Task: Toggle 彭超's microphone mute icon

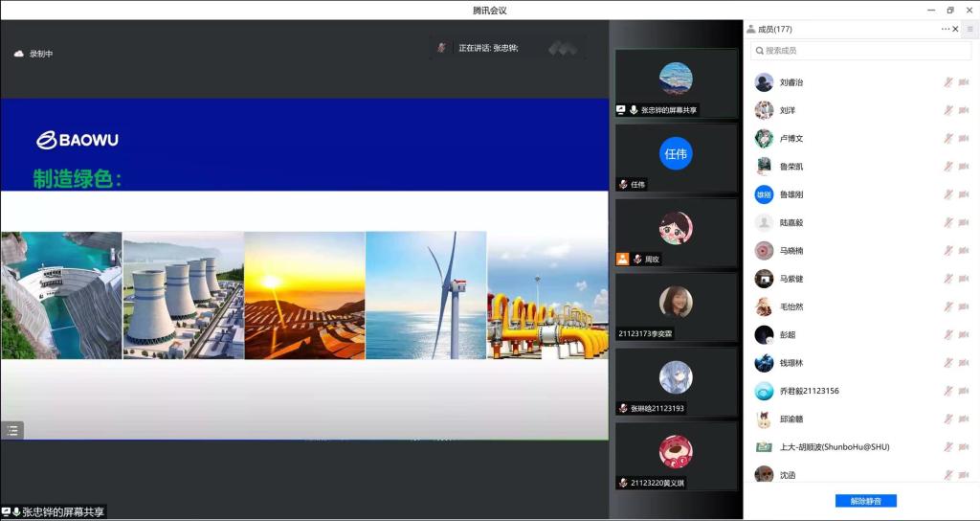Action: (947, 335)
